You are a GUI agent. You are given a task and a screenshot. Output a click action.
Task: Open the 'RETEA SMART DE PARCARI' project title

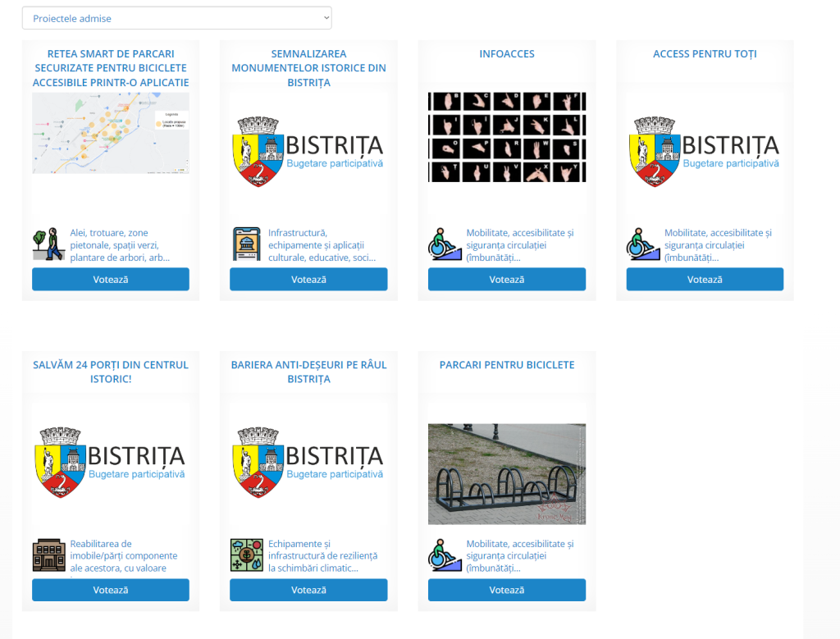(110, 68)
